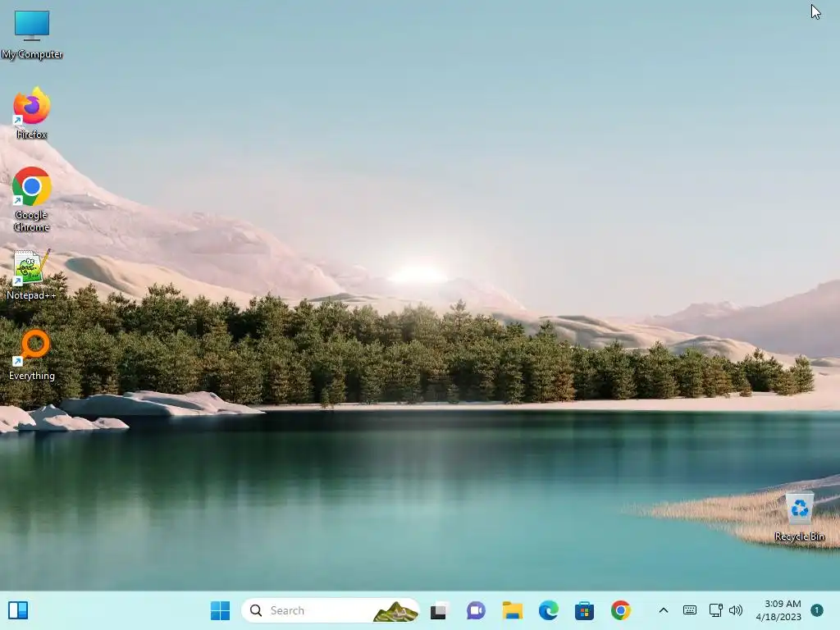Click the taskbar Search box
Image resolution: width=840 pixels, height=630 pixels.
(330, 610)
